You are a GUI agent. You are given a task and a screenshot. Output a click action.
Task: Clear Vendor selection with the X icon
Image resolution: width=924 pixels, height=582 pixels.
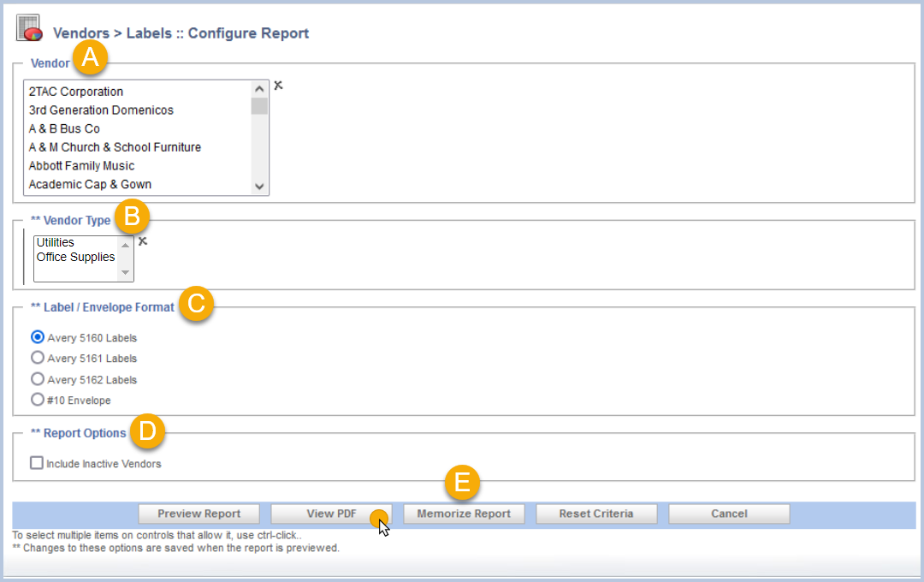tap(278, 86)
